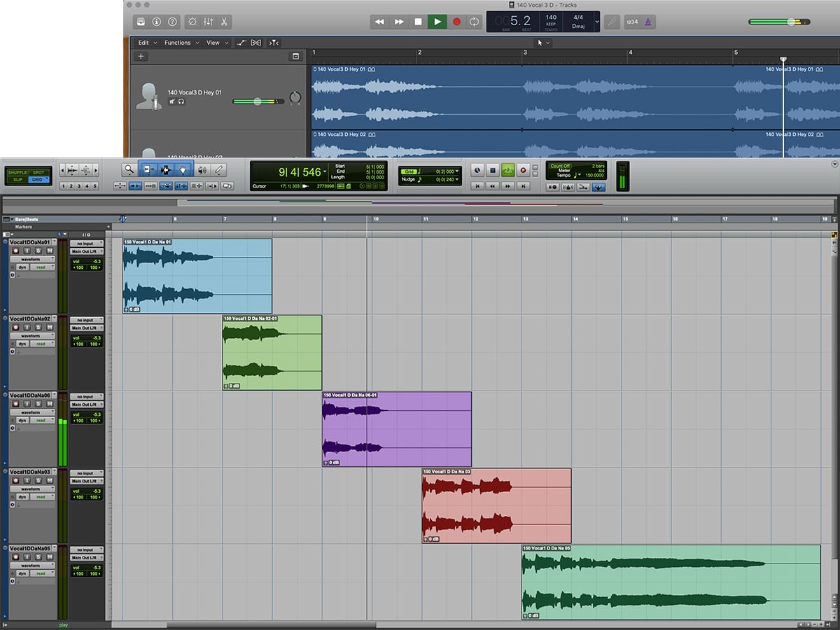Click the Logic metronome icon
The width and height of the screenshot is (840, 630).
click(648, 22)
